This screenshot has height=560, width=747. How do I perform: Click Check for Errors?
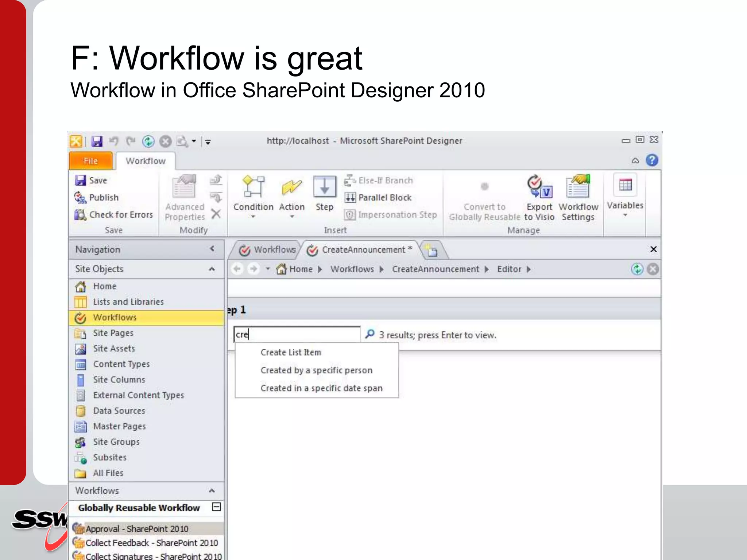tap(113, 215)
